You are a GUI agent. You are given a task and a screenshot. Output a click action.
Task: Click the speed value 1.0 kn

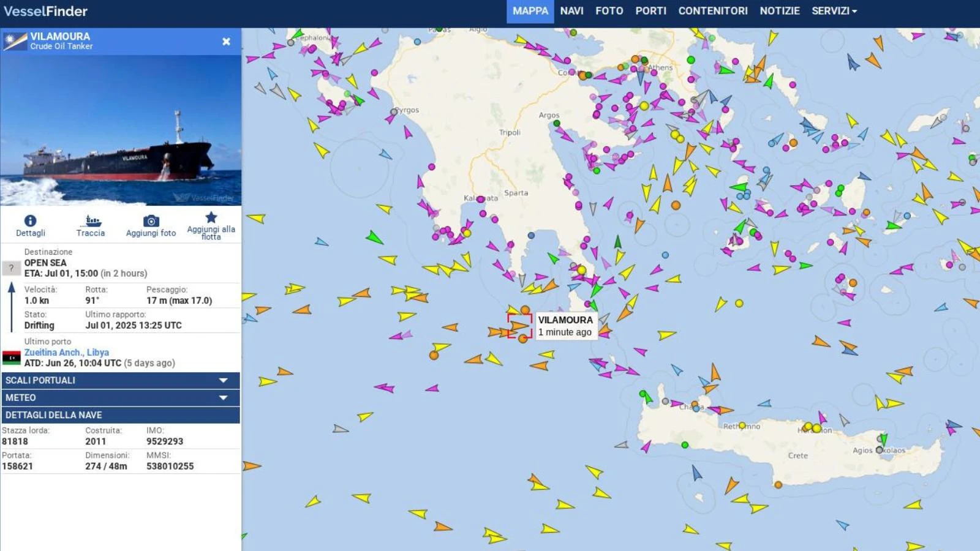point(36,301)
